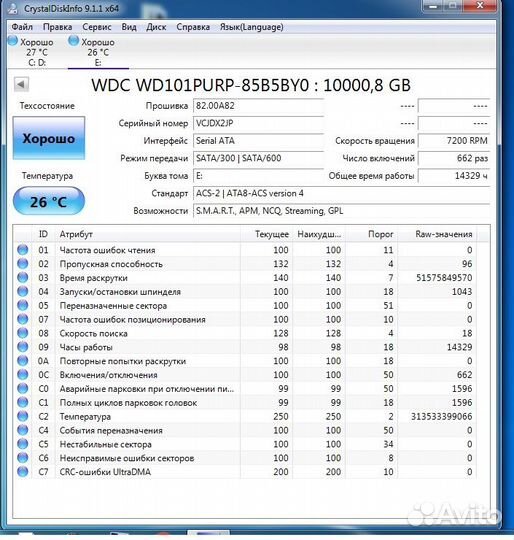The height and width of the screenshot is (540, 514).
Task: Select Полных циклов парковок головок text
Action: click(x=128, y=403)
